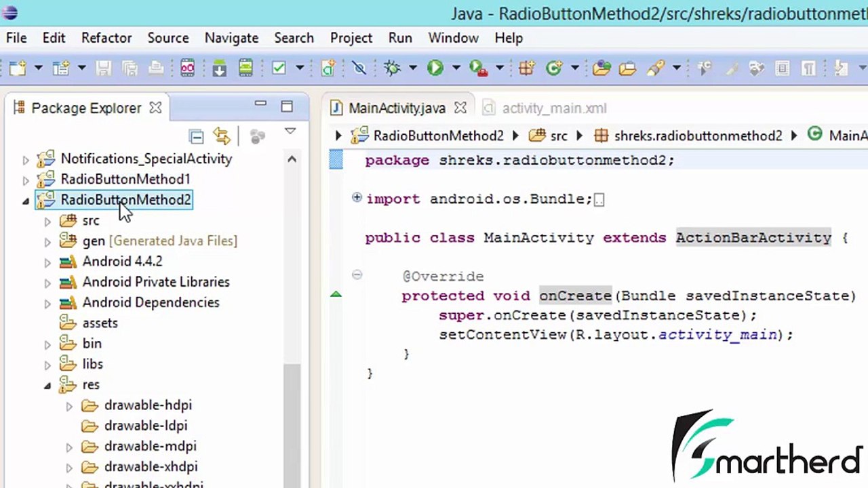Click the green Run button icon

point(435,68)
